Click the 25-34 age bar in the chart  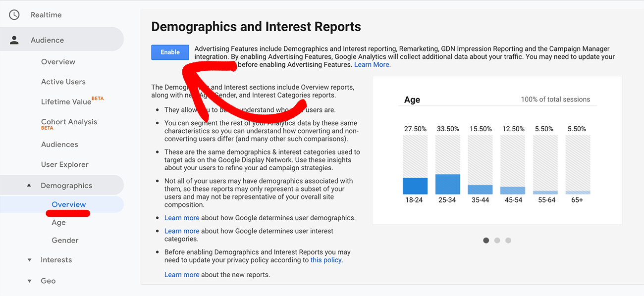click(448, 184)
